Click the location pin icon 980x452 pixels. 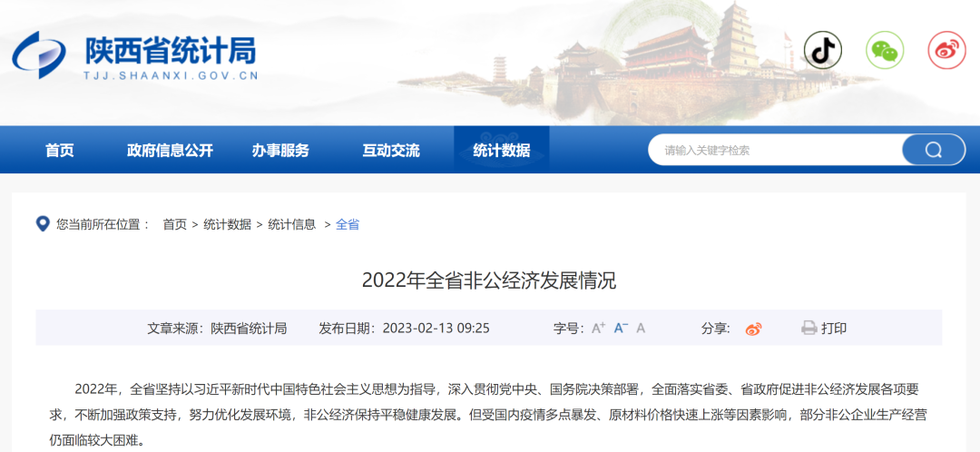click(x=43, y=224)
